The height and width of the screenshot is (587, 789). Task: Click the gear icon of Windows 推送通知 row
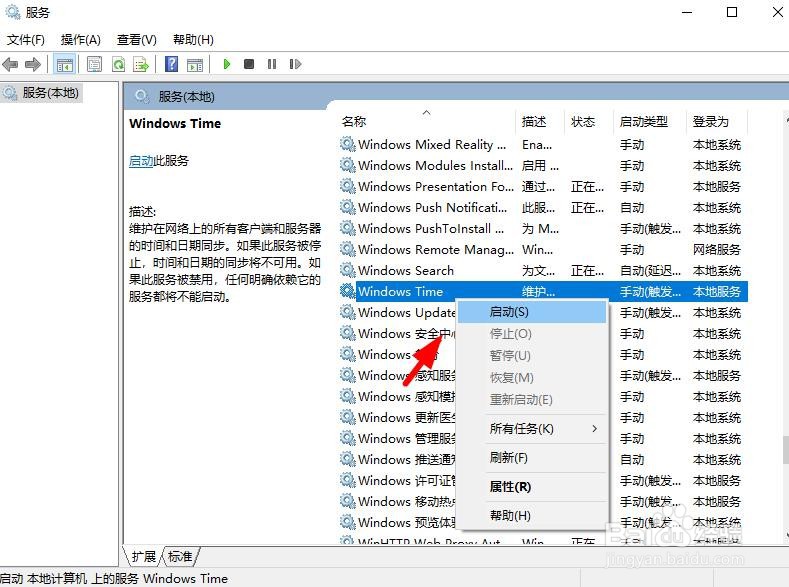coord(347,459)
